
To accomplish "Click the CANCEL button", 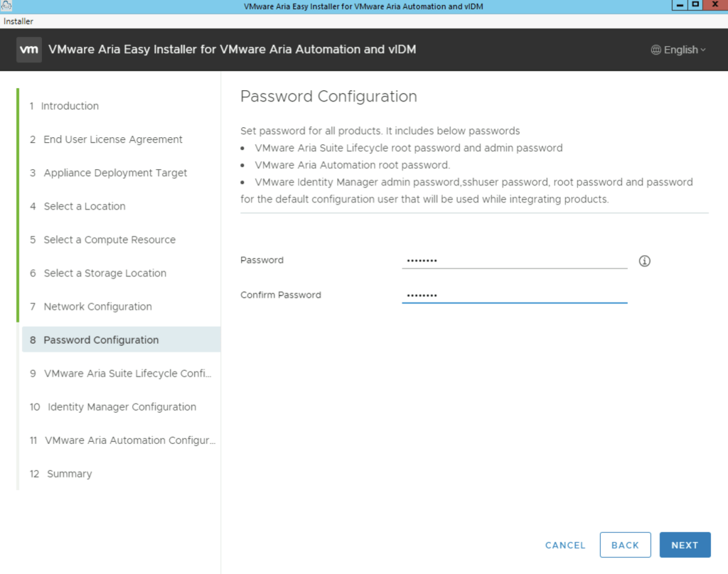I will 565,546.
